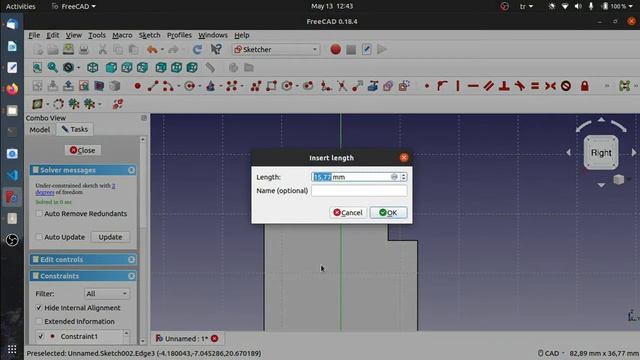640x360 pixels.
Task: Select the Fillet tool
Action: click(326, 86)
